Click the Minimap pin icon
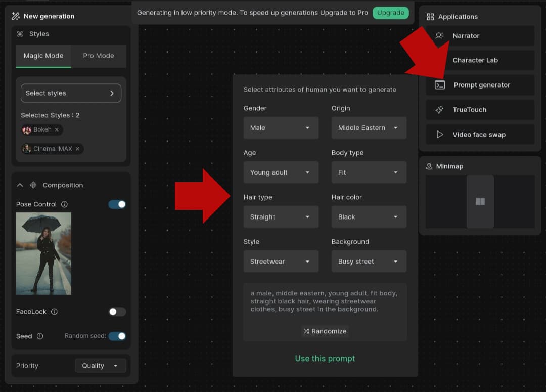The image size is (546, 392). pos(429,166)
